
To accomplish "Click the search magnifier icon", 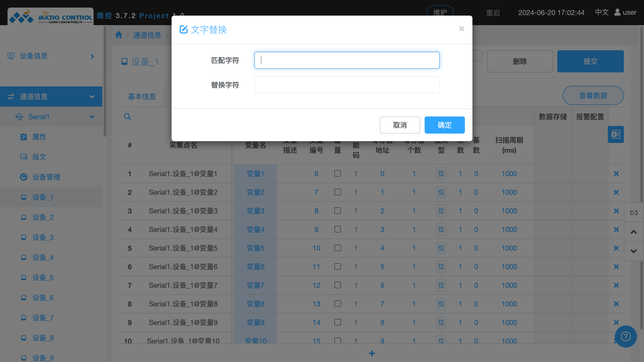I will pos(127,117).
